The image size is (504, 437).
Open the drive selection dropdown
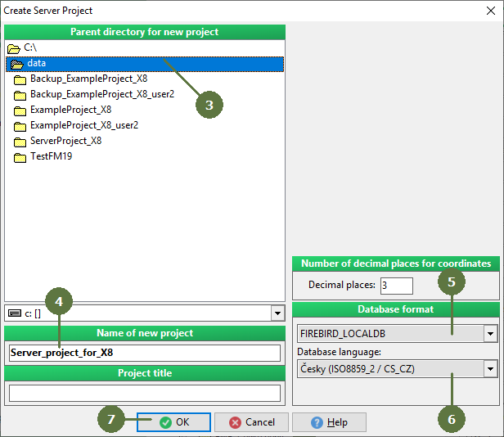pos(276,313)
